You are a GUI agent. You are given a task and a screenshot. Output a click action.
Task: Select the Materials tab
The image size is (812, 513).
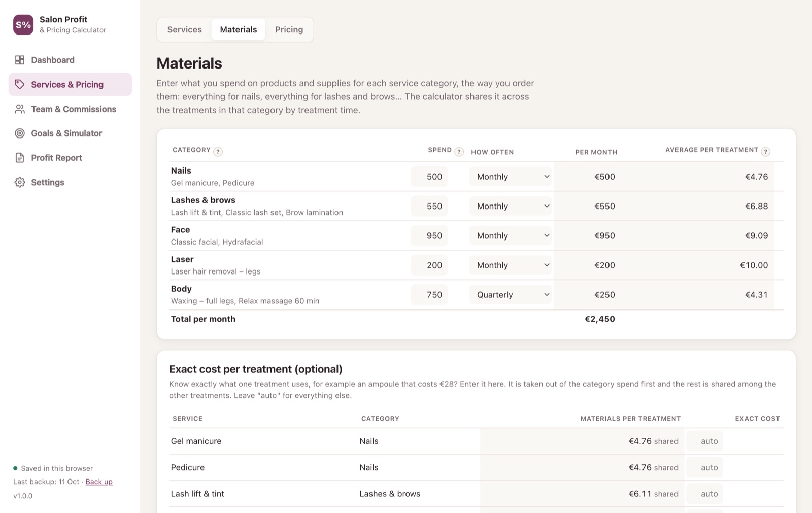(239, 29)
